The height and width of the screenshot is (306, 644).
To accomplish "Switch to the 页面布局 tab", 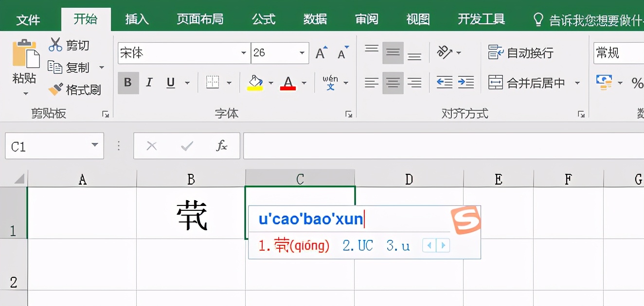I will point(200,19).
